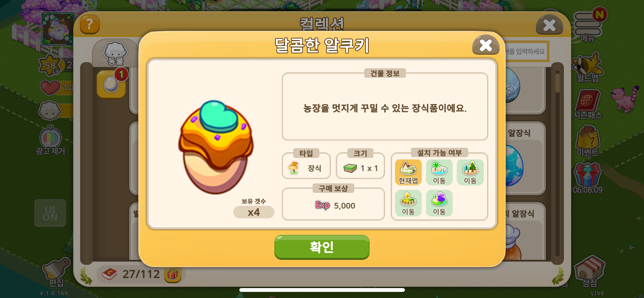Click the search text input field
This screenshot has height=298, width=644.
click(x=526, y=51)
